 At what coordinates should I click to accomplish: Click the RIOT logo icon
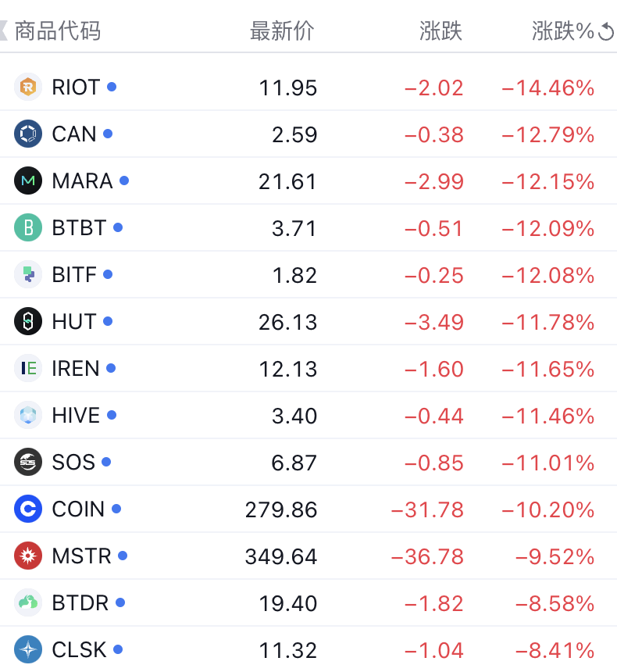(28, 87)
